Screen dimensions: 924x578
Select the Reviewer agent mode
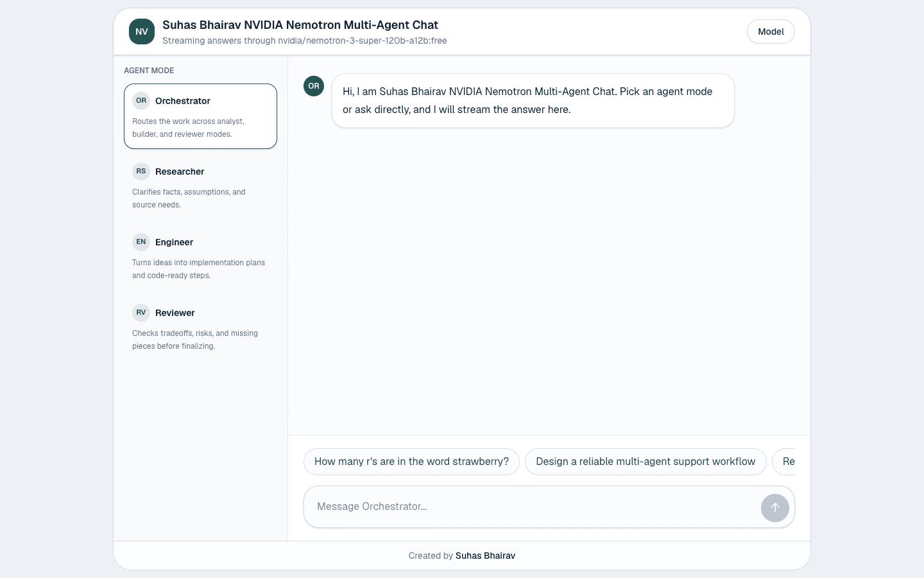[200, 328]
